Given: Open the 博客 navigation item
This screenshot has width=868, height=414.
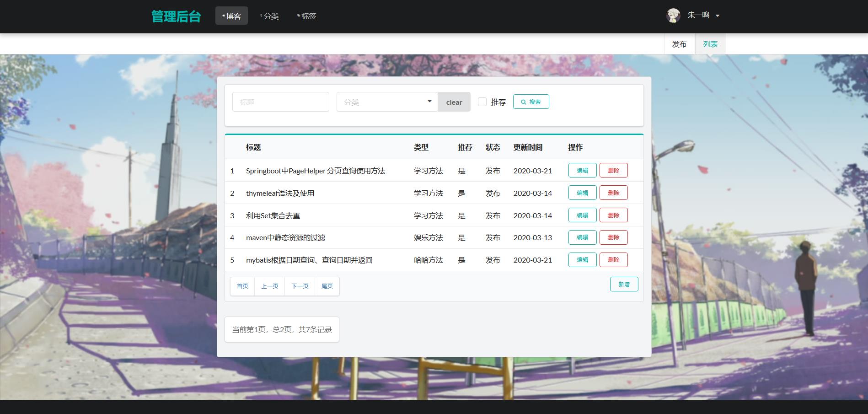Looking at the screenshot, I should 231,16.
